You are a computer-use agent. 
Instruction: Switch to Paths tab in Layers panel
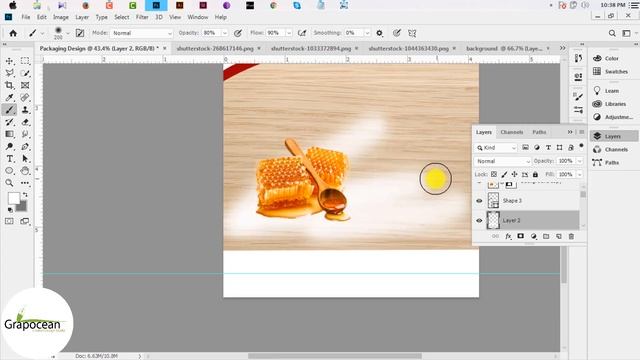click(x=539, y=132)
